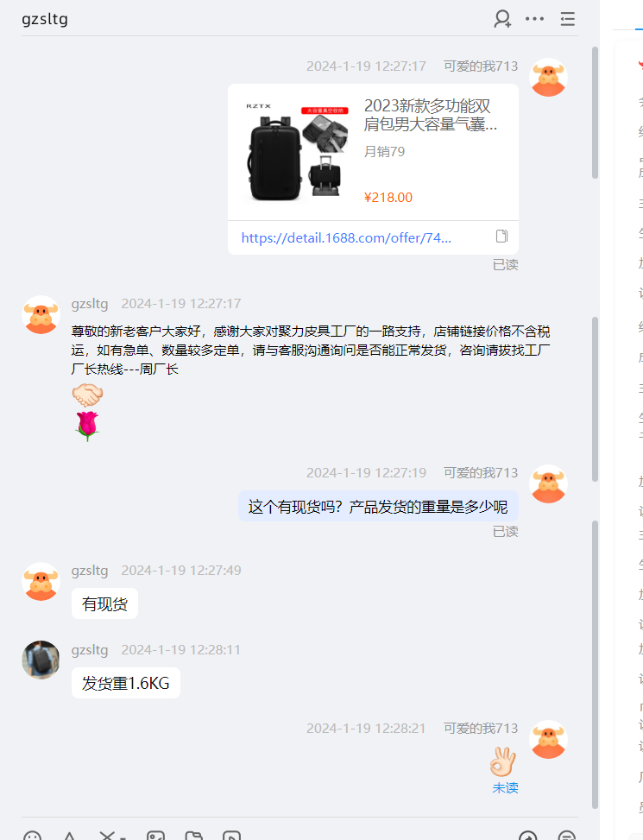Click the font letter A icon

[70, 836]
